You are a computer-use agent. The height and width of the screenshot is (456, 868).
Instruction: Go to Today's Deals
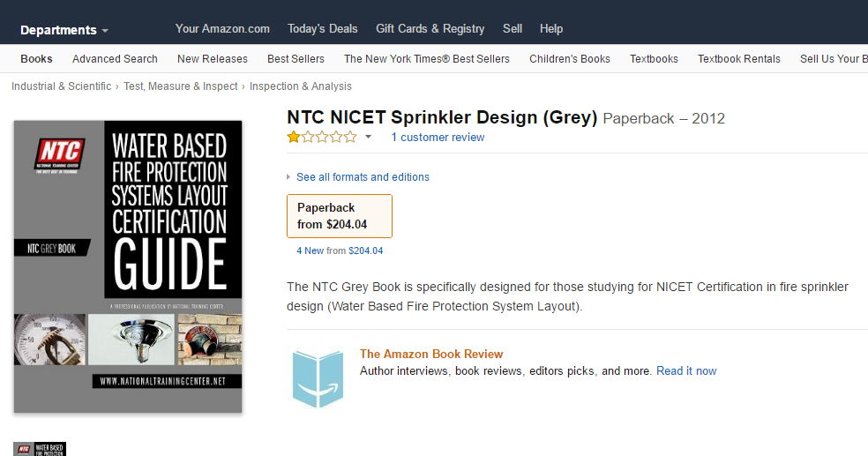tap(323, 28)
